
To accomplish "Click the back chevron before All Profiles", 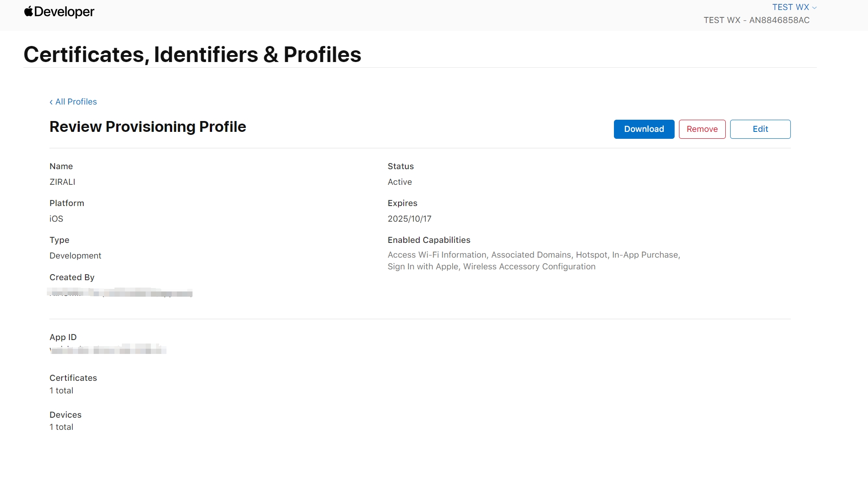I will 51,102.
